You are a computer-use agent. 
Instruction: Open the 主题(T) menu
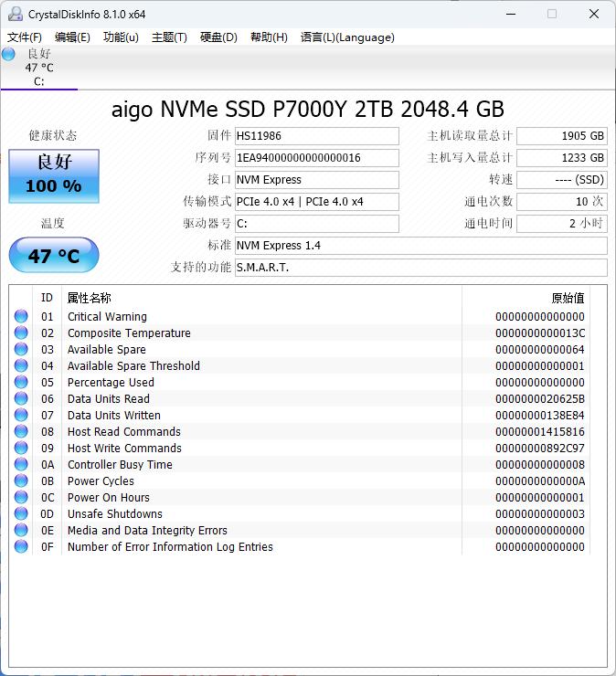[169, 37]
